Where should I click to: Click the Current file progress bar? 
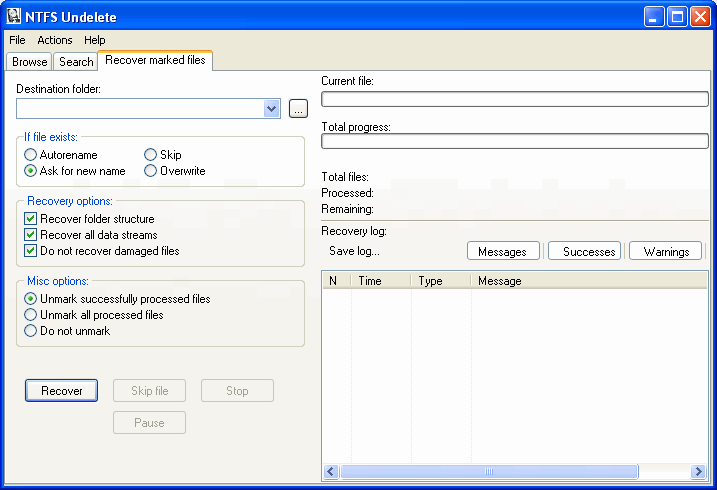515,99
